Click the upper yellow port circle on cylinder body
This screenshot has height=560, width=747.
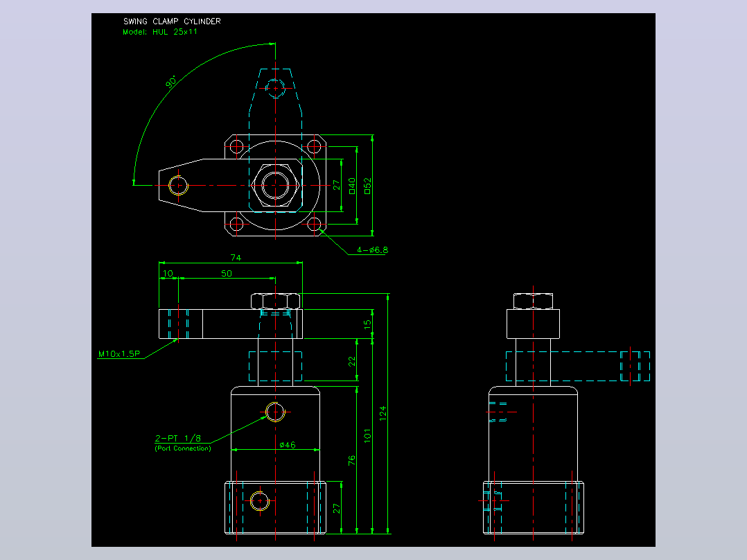(275, 412)
